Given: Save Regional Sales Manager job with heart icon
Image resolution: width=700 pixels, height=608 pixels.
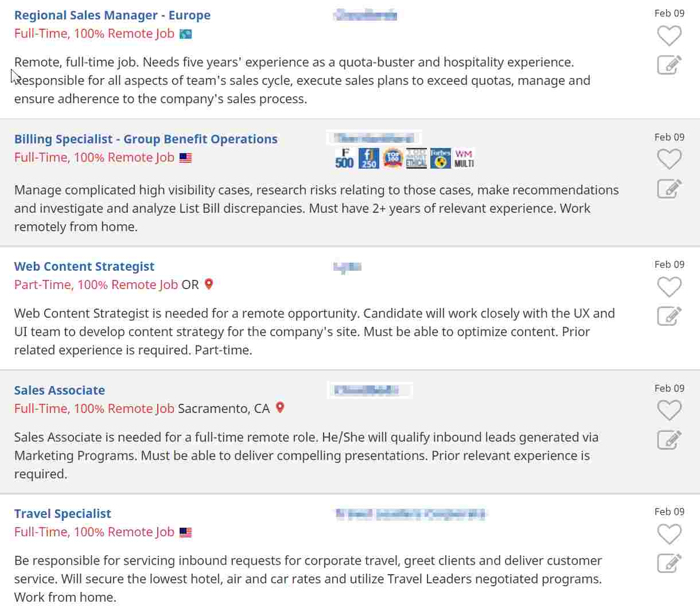Looking at the screenshot, I should pos(669,36).
